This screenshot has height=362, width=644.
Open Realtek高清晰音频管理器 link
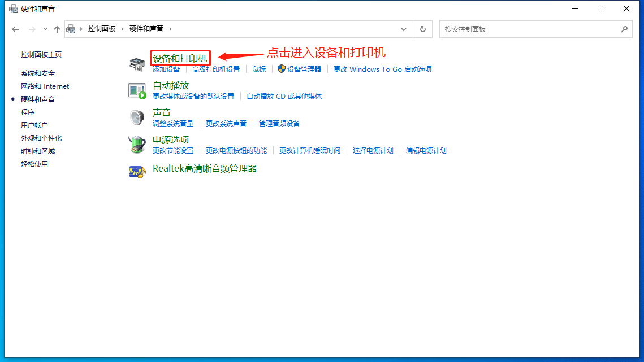(205, 169)
